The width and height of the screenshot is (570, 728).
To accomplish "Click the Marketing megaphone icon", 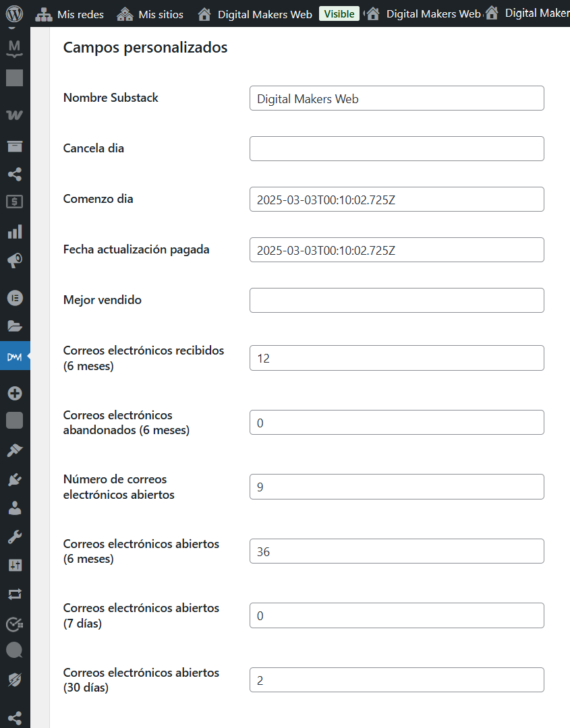I will [x=15, y=261].
